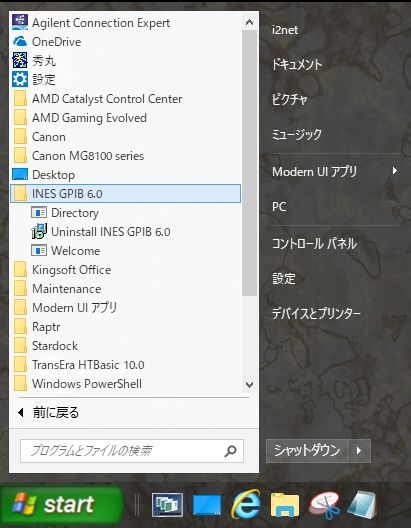Launch OneDrive cloud icon
The width and height of the screenshot is (411, 528).
(20, 41)
